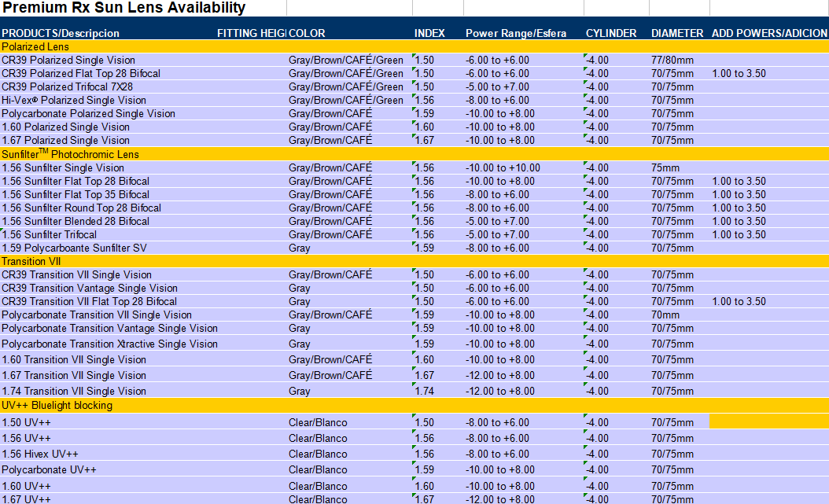Click the "1.59 Polycarboante Sunfilter SV" cell
Viewport: 829px width, 504px height.
tap(74, 248)
